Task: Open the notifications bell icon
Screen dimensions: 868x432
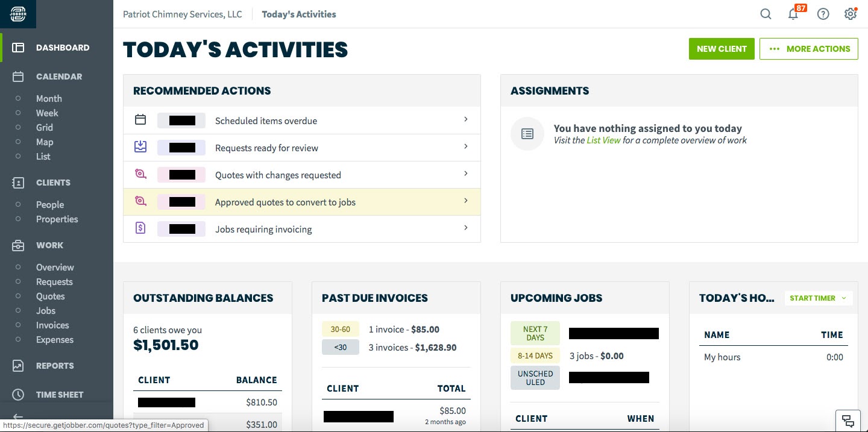Action: pos(793,14)
